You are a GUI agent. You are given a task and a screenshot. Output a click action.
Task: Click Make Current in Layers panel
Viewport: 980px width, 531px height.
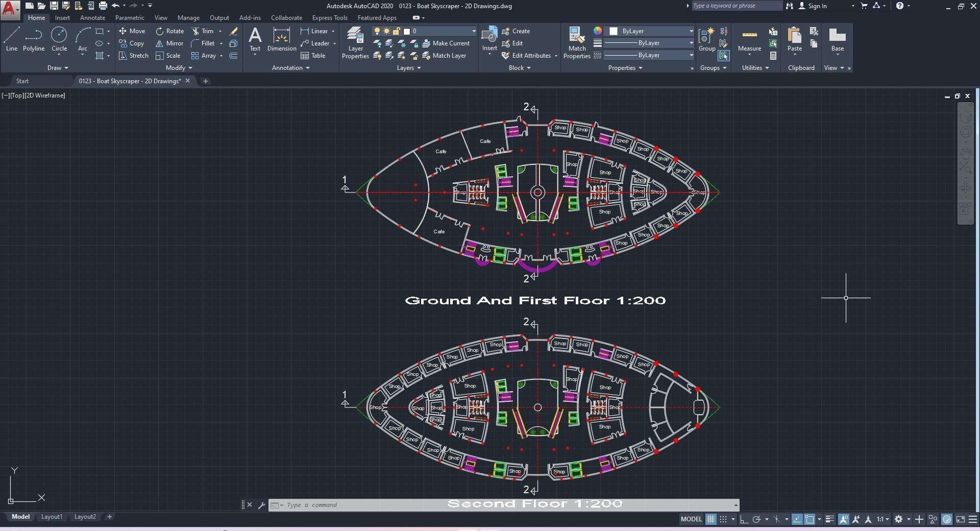coord(446,43)
